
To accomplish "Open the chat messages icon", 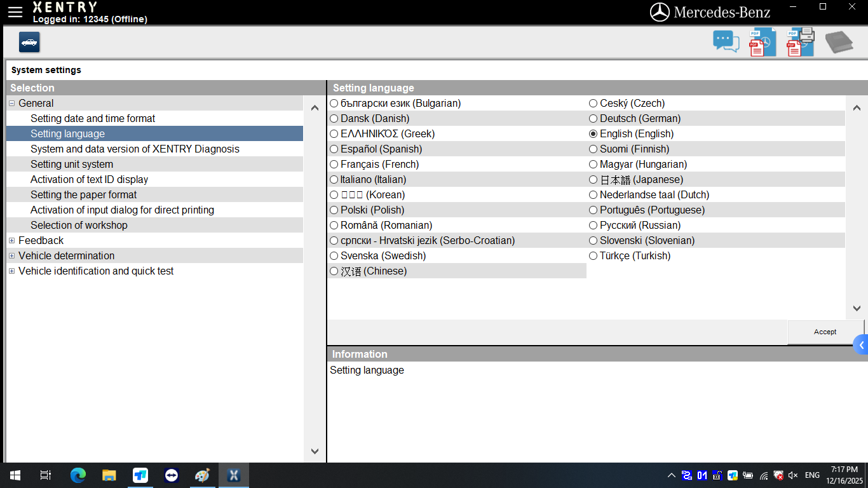I will 726,41.
